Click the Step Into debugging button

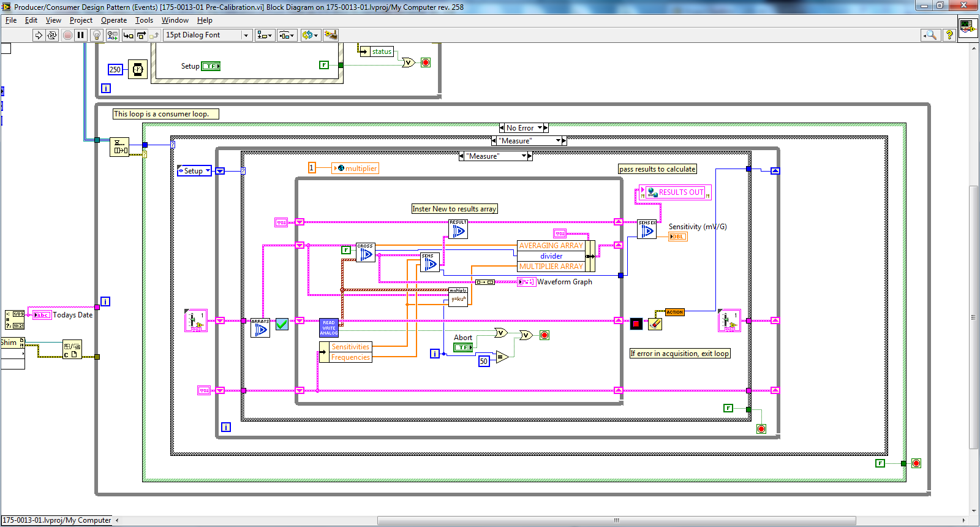click(x=128, y=35)
